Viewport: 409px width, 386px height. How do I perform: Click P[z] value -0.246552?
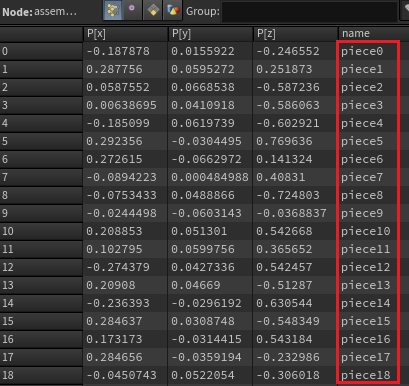[288, 51]
